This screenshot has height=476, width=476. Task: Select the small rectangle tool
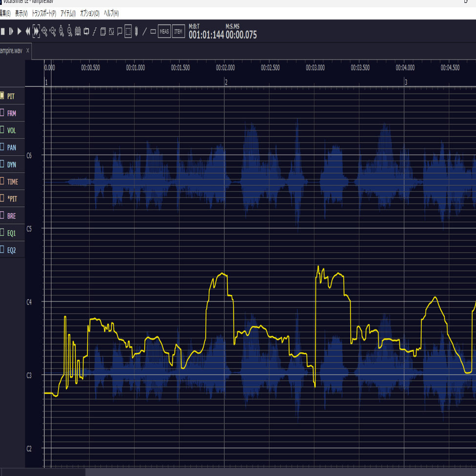tap(153, 31)
